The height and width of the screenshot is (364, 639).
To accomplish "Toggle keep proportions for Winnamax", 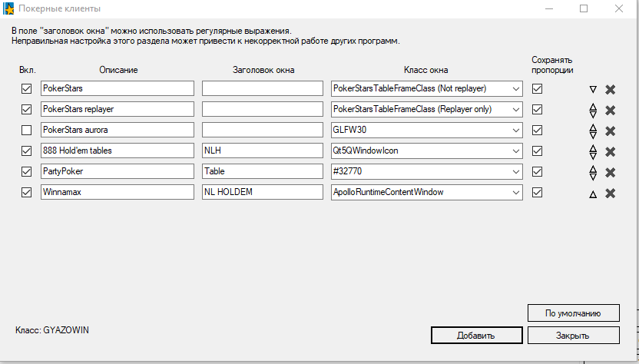I will tap(537, 192).
